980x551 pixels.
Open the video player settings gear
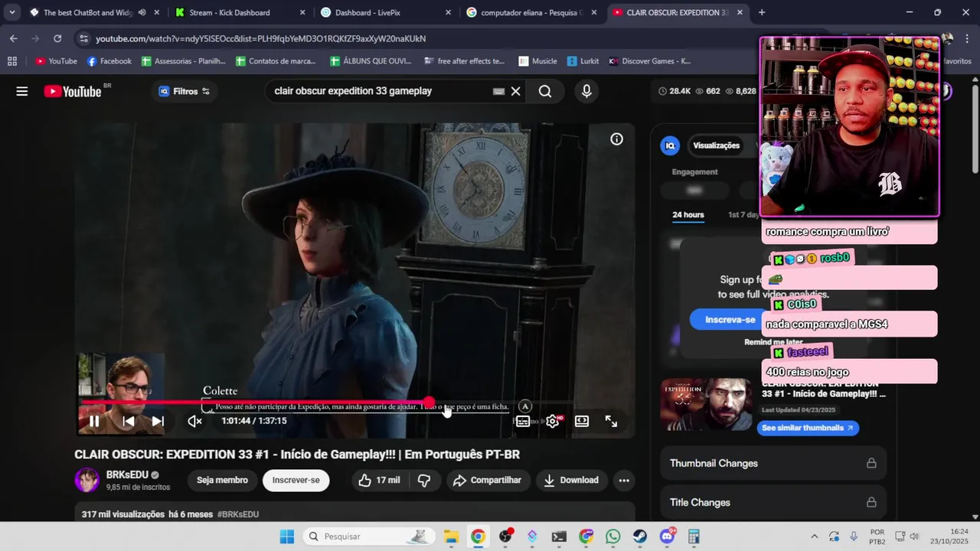click(552, 421)
